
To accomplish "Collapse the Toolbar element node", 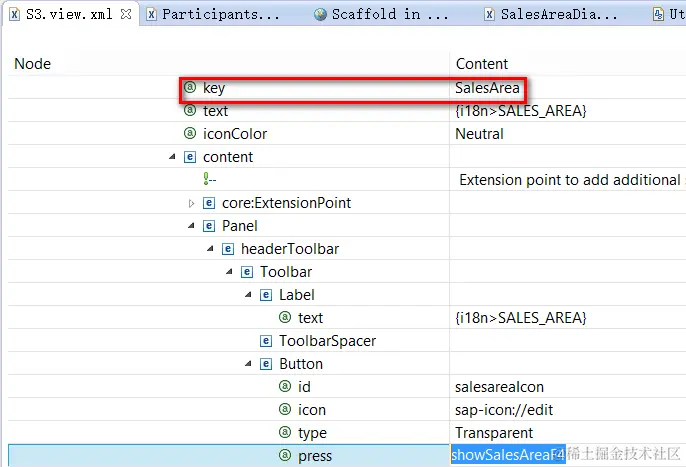I will (229, 271).
